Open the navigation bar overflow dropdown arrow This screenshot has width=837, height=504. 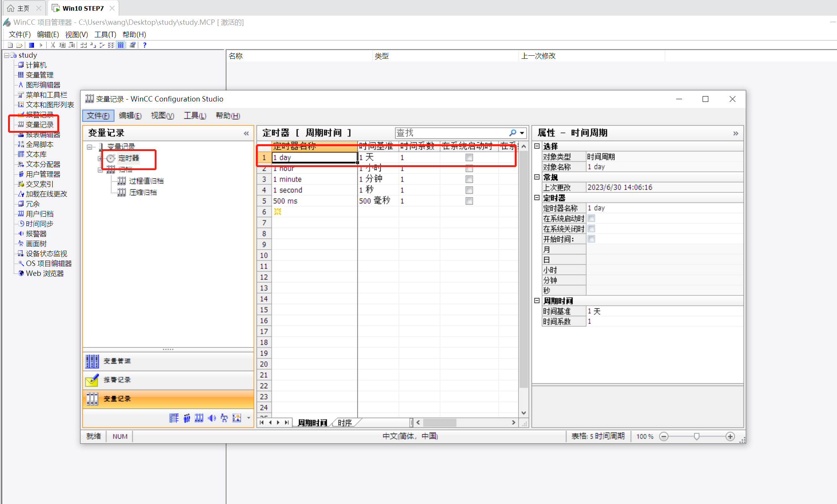(x=249, y=418)
